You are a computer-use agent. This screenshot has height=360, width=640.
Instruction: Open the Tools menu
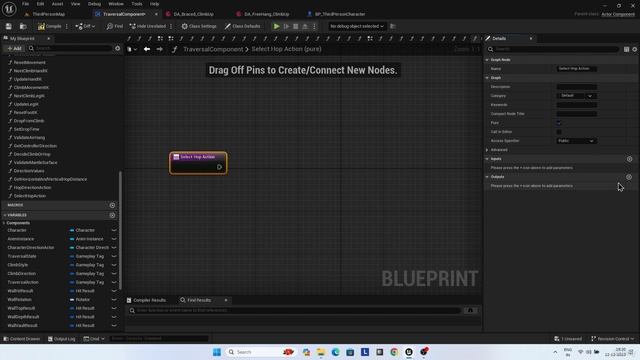pos(137,4)
